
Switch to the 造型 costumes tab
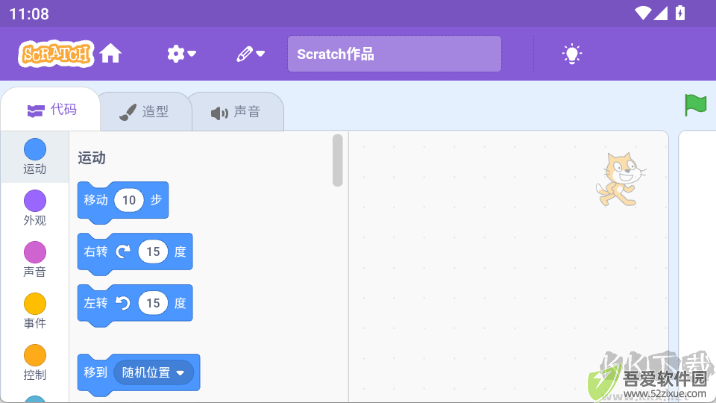point(145,112)
